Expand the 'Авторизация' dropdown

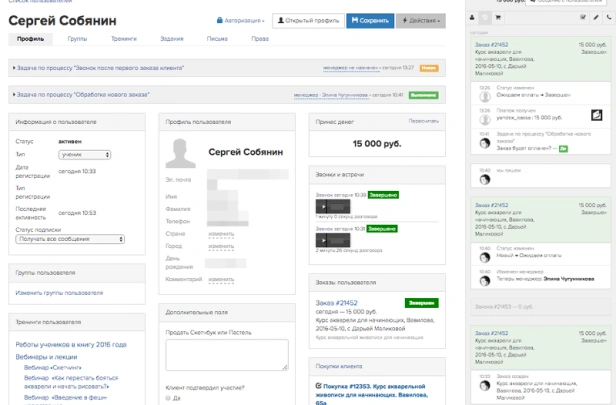[x=241, y=20]
